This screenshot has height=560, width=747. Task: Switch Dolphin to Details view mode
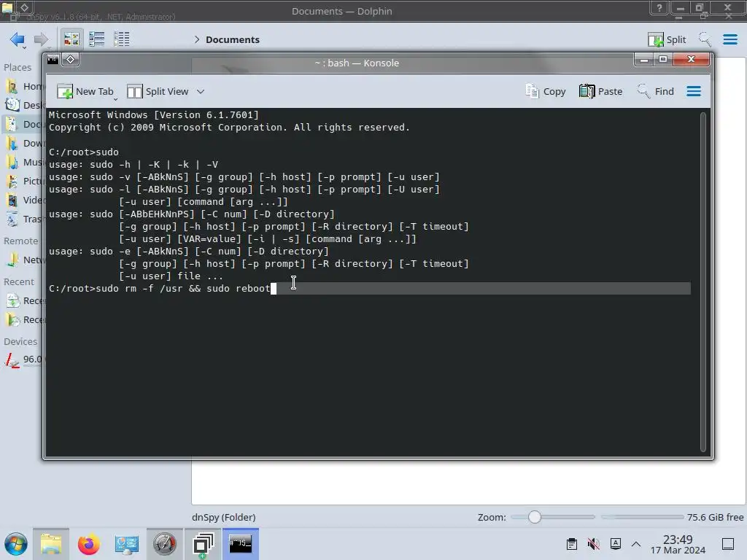[122, 39]
